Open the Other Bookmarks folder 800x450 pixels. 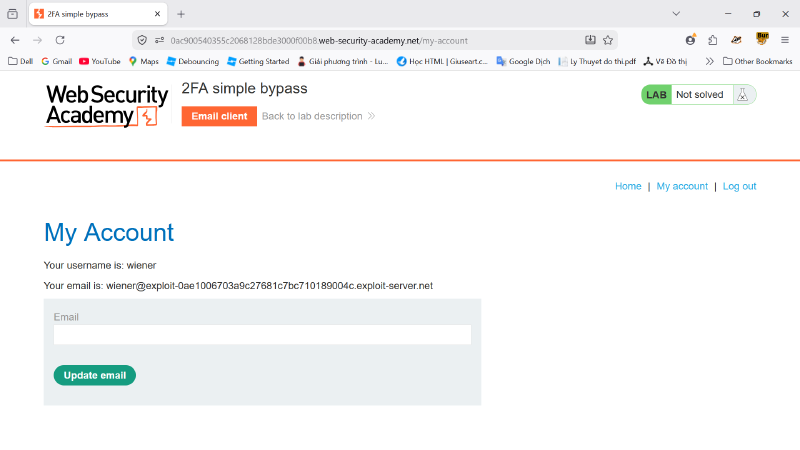coord(757,61)
